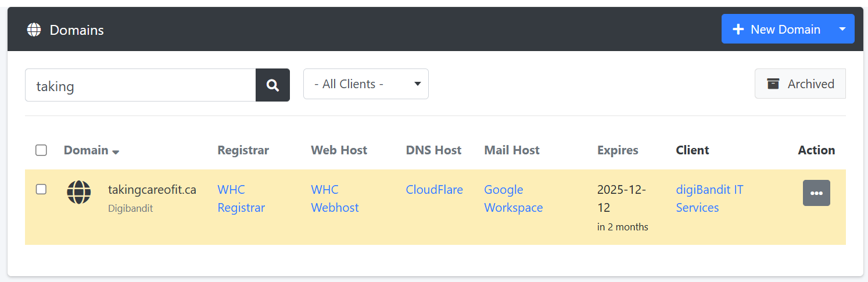Click the WHC Webhost link

point(335,198)
